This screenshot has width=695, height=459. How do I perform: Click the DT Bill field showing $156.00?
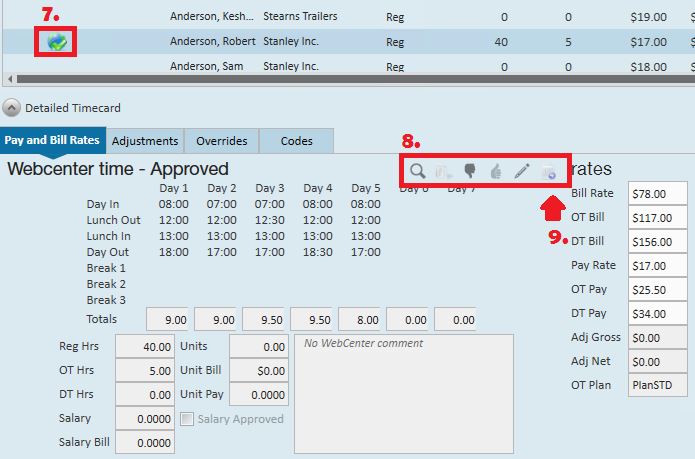(658, 241)
